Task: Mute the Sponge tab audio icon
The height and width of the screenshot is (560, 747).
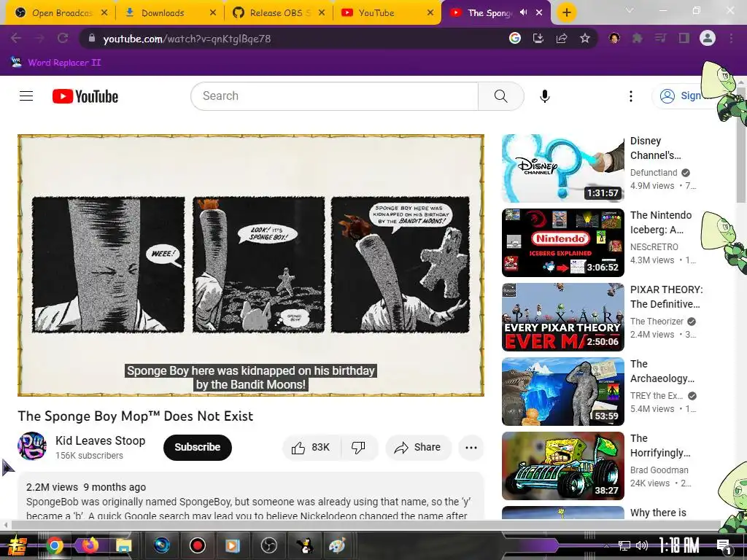Action: click(524, 12)
